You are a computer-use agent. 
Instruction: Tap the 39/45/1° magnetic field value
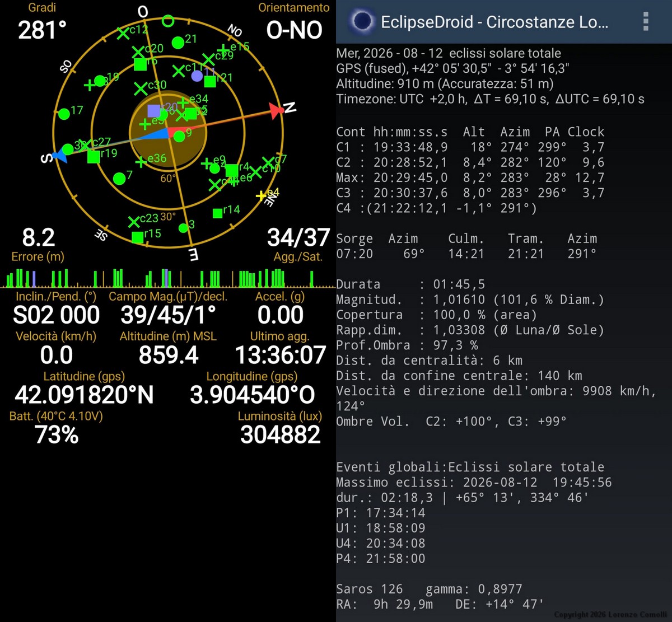(x=169, y=315)
